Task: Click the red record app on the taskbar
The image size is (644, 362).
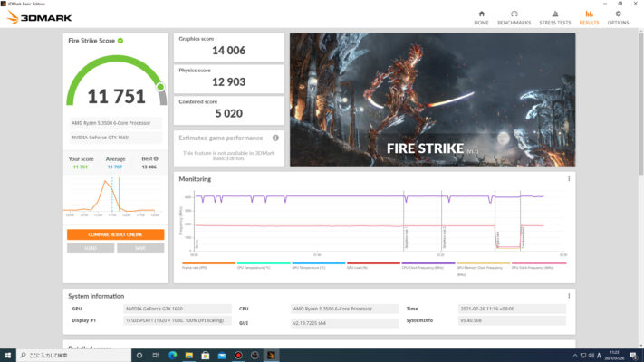Action: 238,355
